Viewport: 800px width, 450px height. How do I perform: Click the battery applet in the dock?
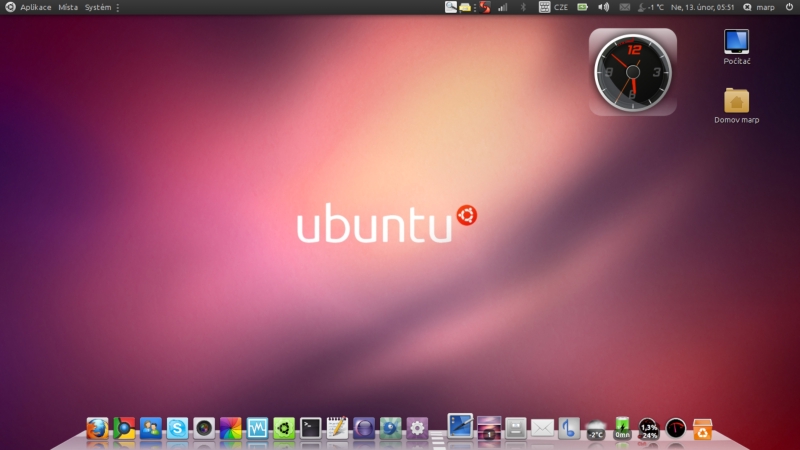[x=622, y=428]
